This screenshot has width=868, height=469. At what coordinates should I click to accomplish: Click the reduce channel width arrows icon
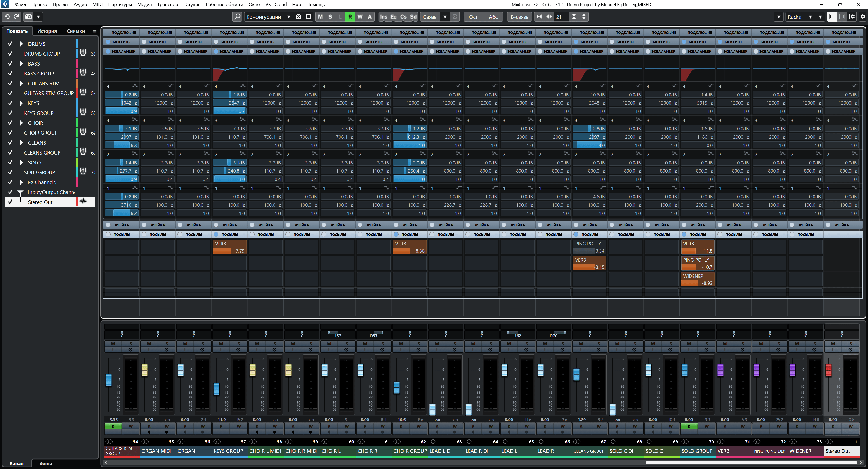pos(539,16)
